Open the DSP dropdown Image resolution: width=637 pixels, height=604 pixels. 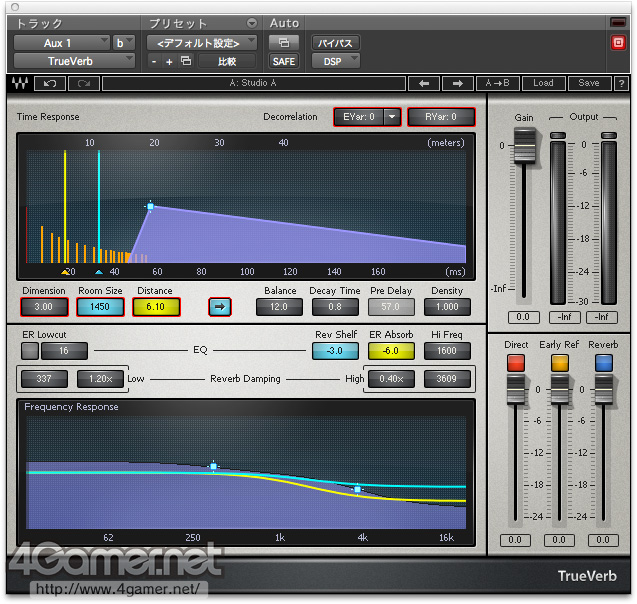pyautogui.click(x=336, y=61)
